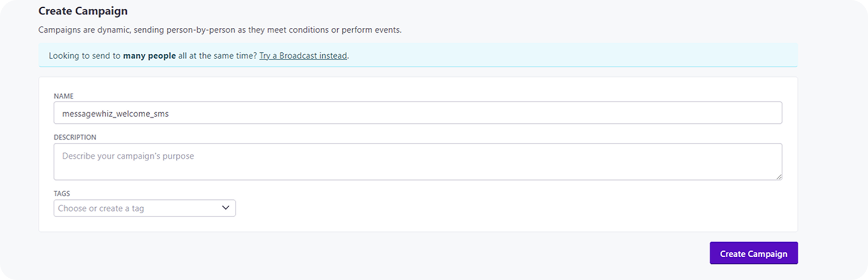This screenshot has width=868, height=280.
Task: Click the 'Create Campaign' page heading
Action: pos(83,11)
